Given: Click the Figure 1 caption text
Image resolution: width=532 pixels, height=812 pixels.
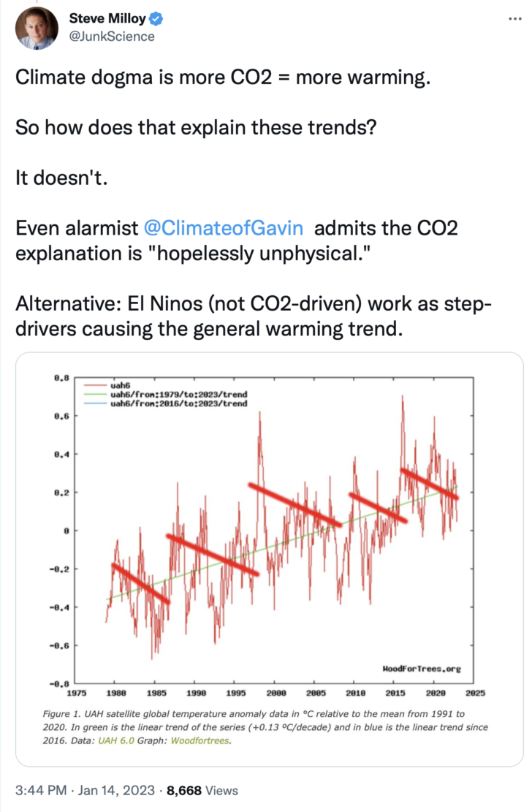Looking at the screenshot, I should point(266,727).
